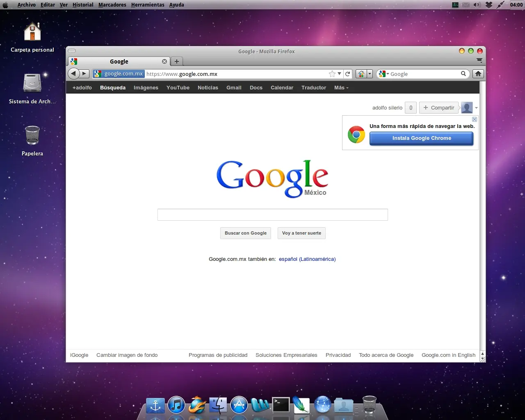This screenshot has width=525, height=420.
Task: Click Instala Google Chrome button
Action: pos(422,138)
